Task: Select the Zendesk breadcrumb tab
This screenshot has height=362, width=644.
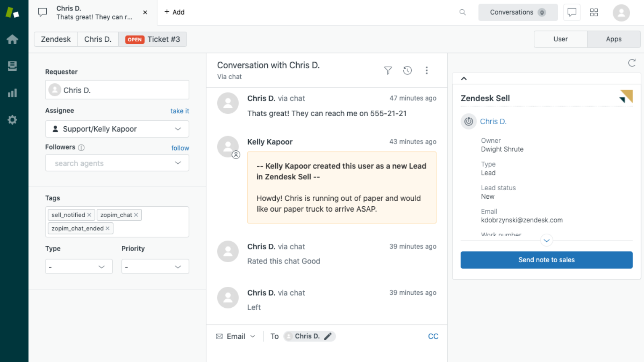Action: (x=56, y=39)
